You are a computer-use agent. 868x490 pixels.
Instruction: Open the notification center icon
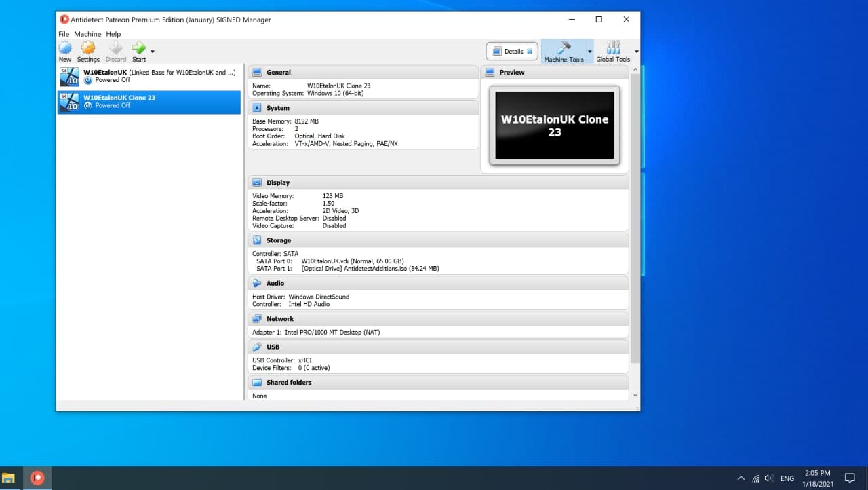tap(850, 478)
